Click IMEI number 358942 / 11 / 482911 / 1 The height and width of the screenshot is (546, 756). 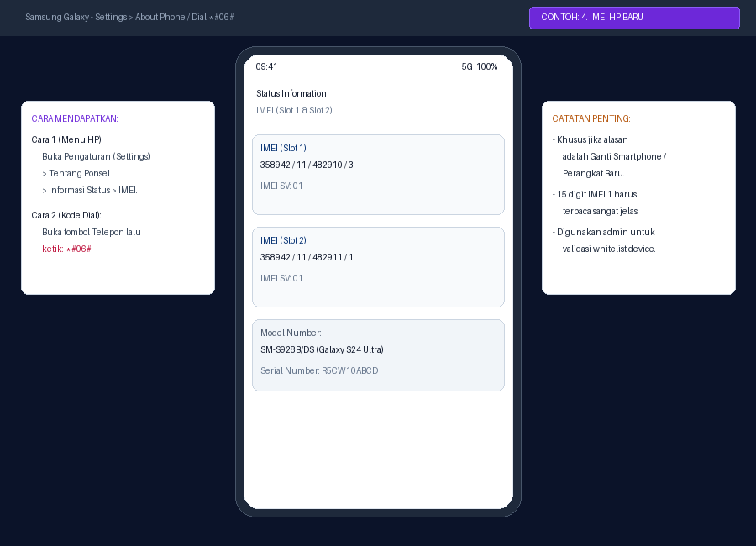[x=307, y=258]
